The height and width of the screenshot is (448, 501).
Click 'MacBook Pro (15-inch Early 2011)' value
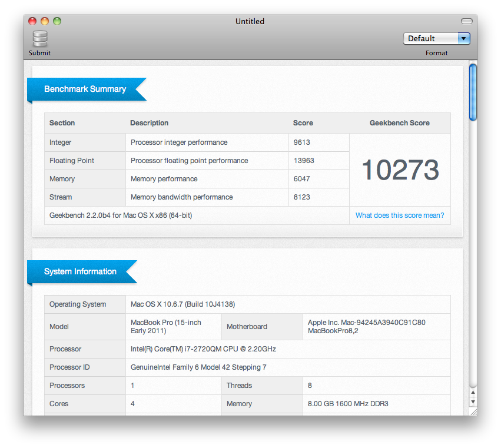[166, 327]
